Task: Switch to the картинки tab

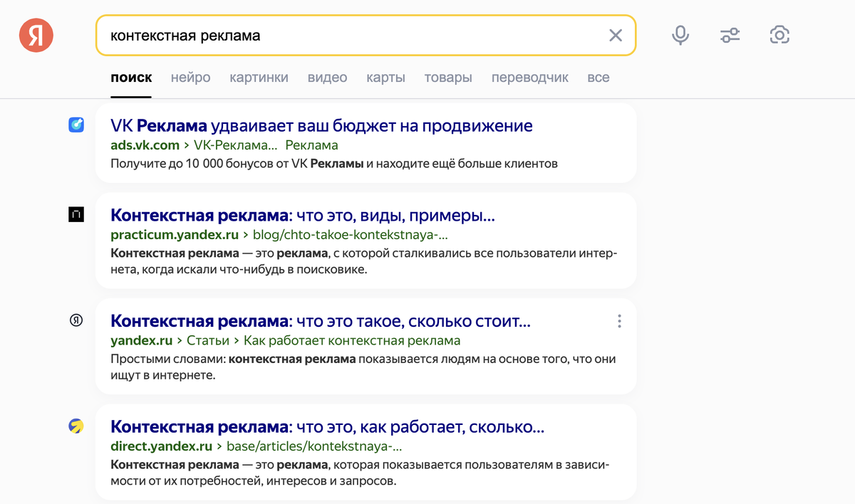Action: click(259, 78)
